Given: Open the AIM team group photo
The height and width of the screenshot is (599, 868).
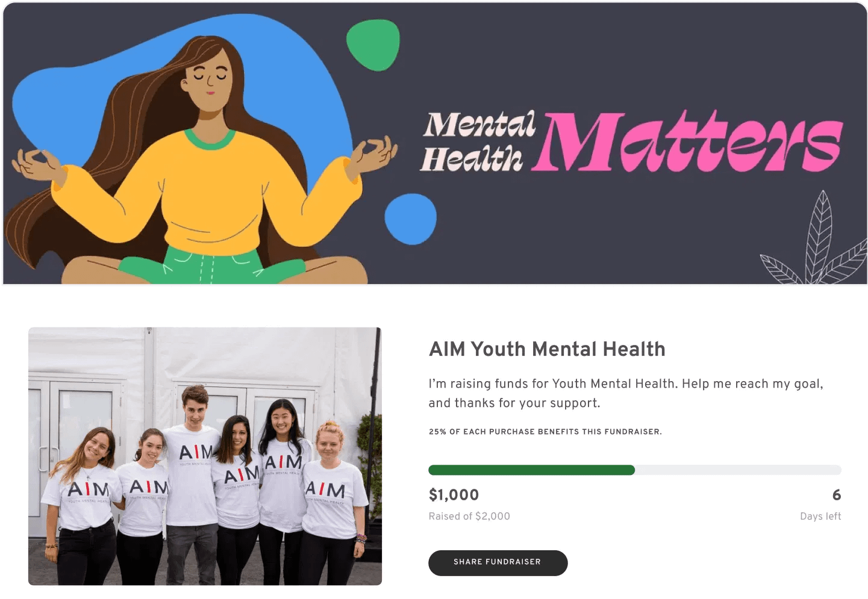Looking at the screenshot, I should point(205,456).
